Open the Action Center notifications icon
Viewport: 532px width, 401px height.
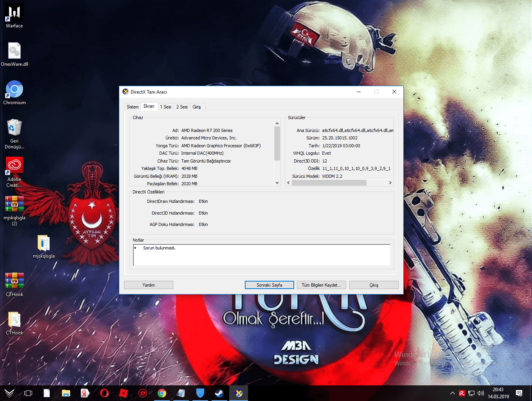(519, 393)
